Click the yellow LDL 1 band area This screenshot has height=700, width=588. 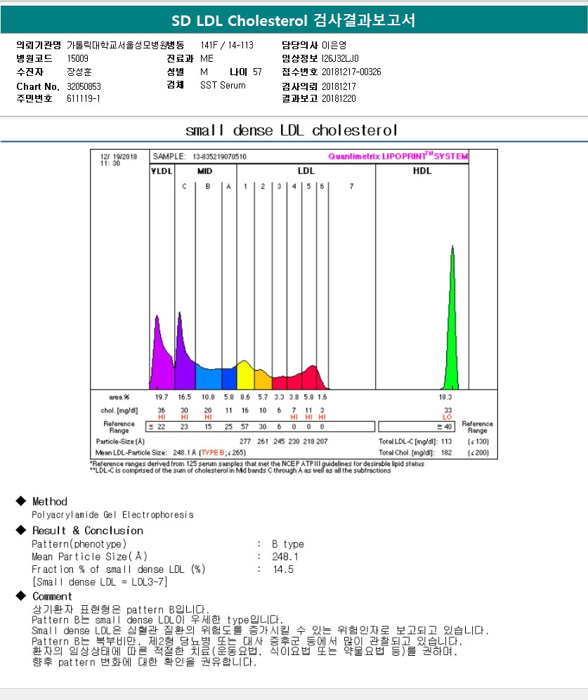[x=245, y=376]
